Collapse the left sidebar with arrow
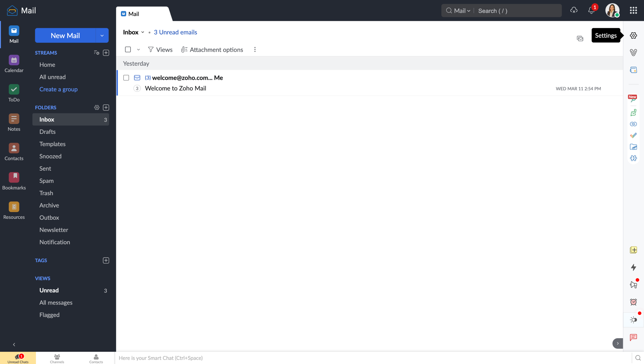Image resolution: width=644 pixels, height=364 pixels. [x=14, y=344]
